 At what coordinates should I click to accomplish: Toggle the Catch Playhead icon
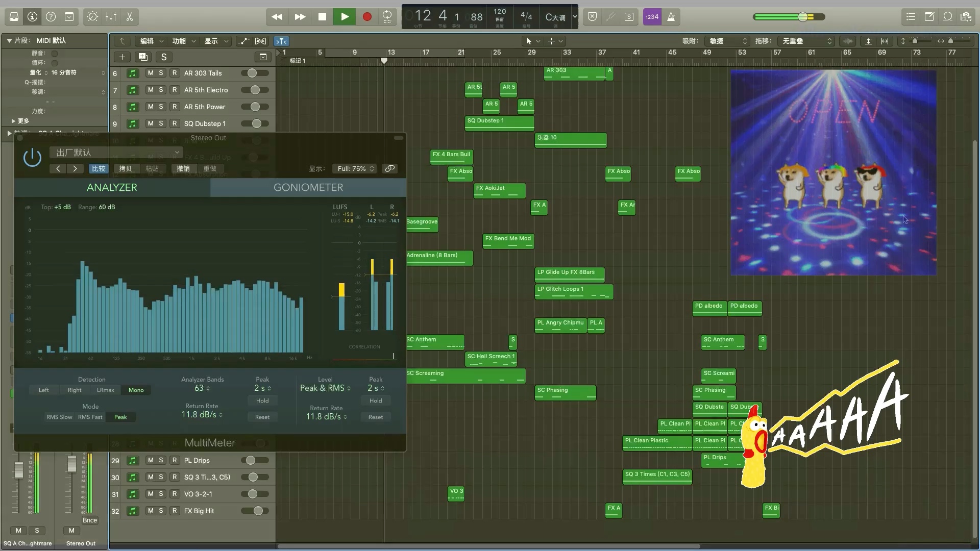[x=281, y=41]
